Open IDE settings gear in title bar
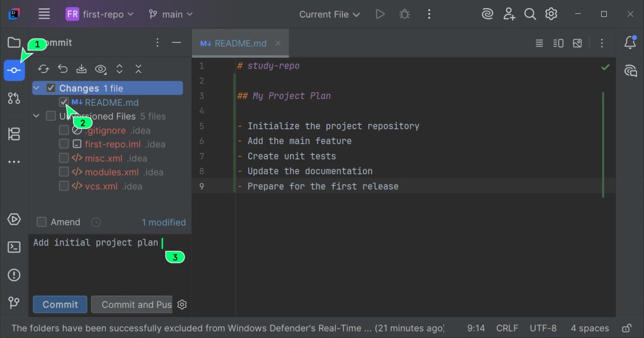This screenshot has height=338, width=644. click(x=551, y=14)
